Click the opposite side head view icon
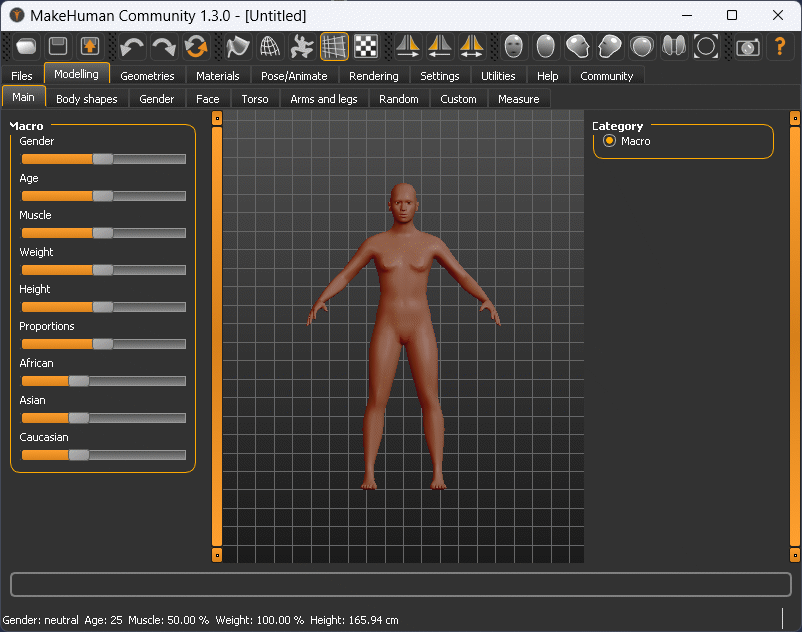Viewport: 802px width, 632px height. click(x=610, y=47)
